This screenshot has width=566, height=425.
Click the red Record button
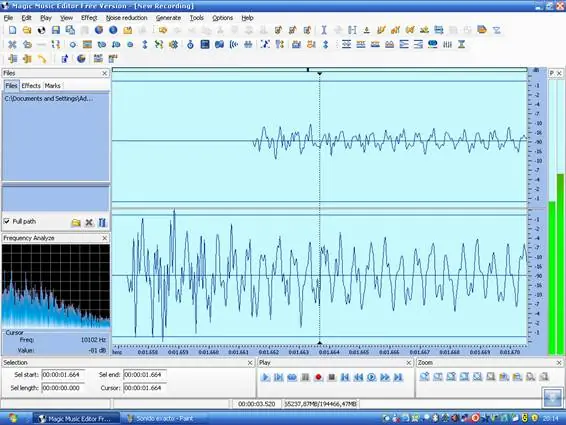318,377
